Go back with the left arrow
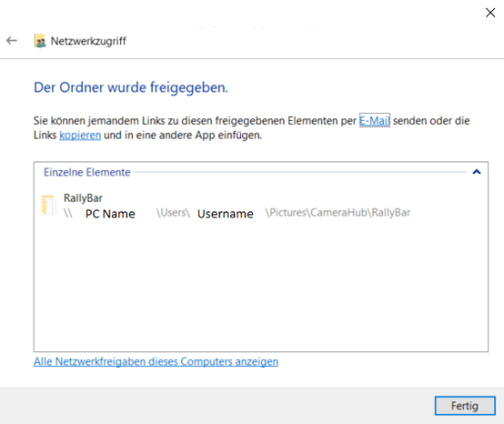Screen dimensions: 504x424 [x=12, y=40]
